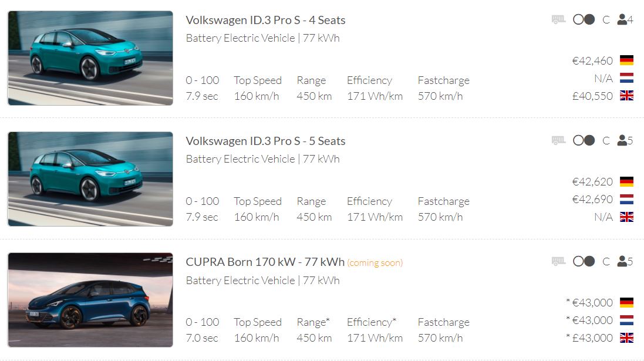This screenshot has width=644, height=361.
Task: Click the blue CUPRA Born car photo
Action: [90, 300]
